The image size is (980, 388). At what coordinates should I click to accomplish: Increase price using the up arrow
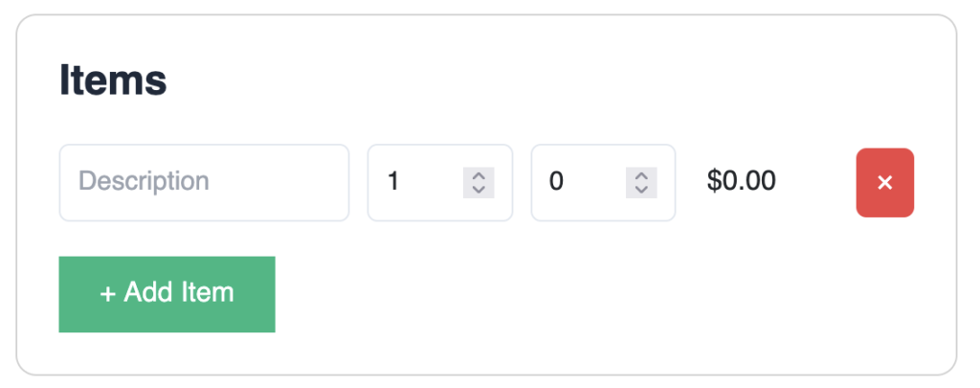pyautogui.click(x=641, y=175)
